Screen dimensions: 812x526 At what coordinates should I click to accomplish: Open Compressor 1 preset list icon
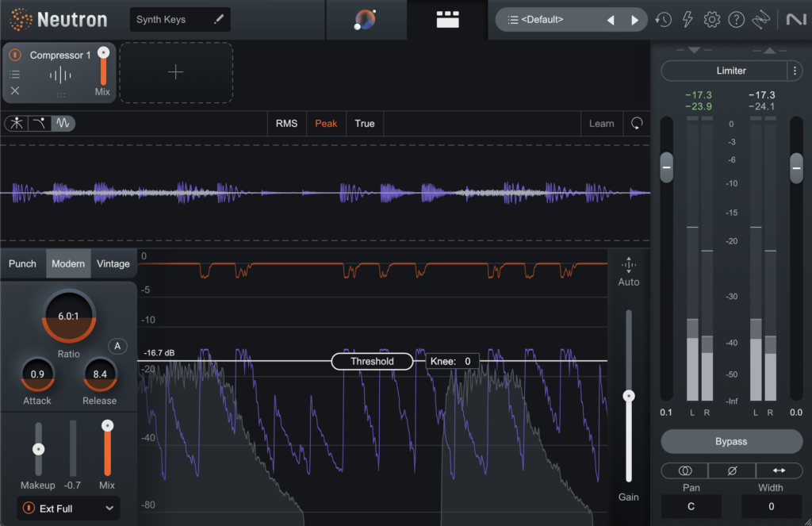pyautogui.click(x=15, y=74)
